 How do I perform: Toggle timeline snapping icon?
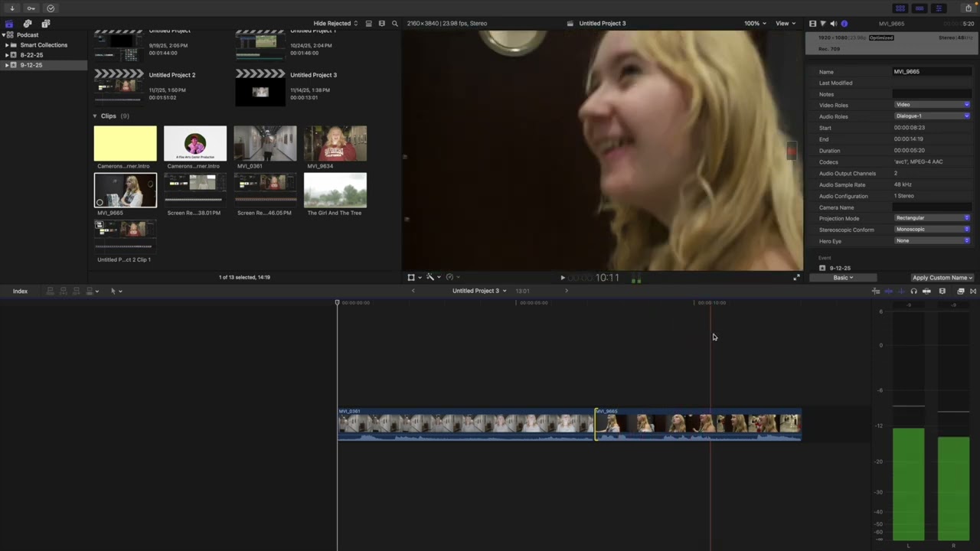[x=926, y=292]
